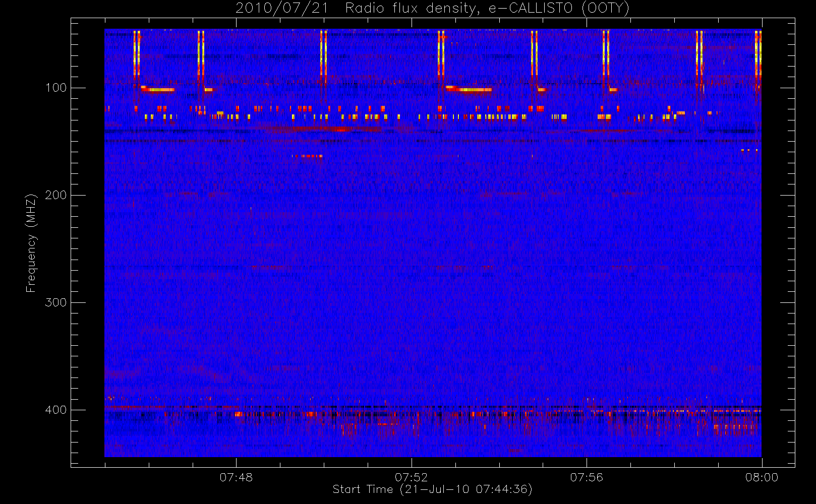Click the 07:52 time tick label
The image size is (816, 504).
pos(412,477)
